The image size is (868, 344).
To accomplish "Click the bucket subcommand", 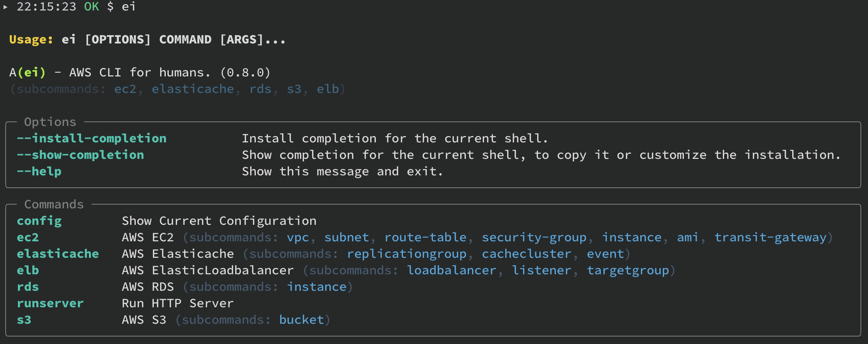I will coord(302,320).
